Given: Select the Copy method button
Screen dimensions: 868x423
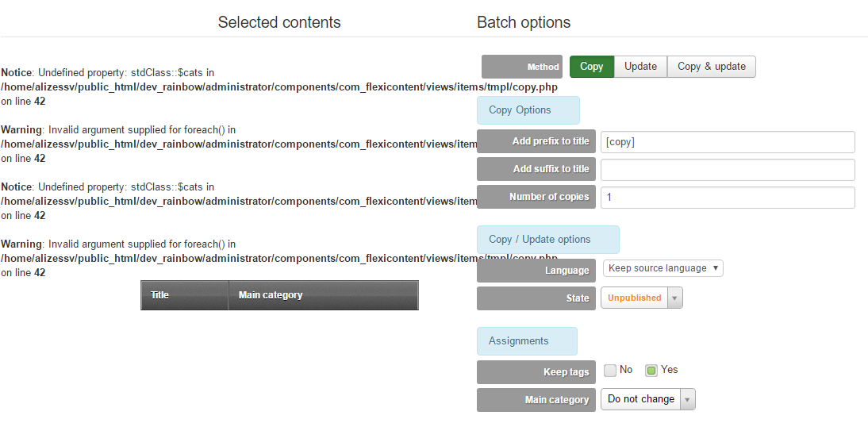Looking at the screenshot, I should click(x=591, y=67).
